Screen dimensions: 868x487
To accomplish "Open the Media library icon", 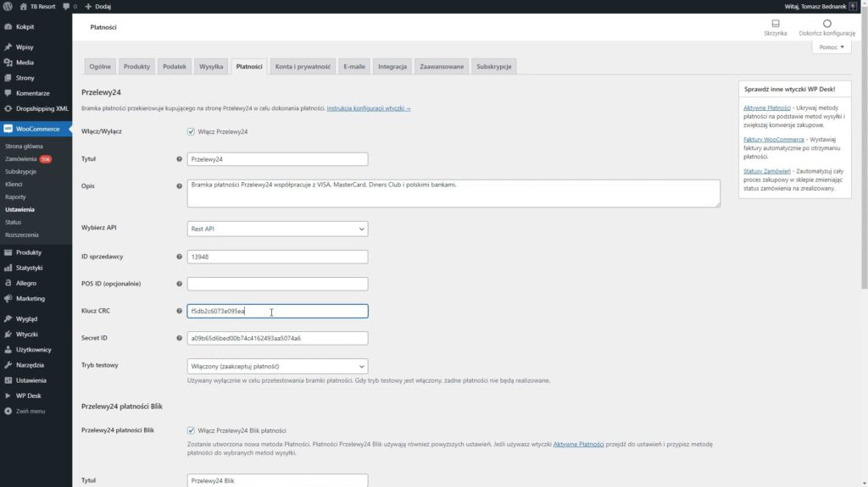I will [x=8, y=63].
